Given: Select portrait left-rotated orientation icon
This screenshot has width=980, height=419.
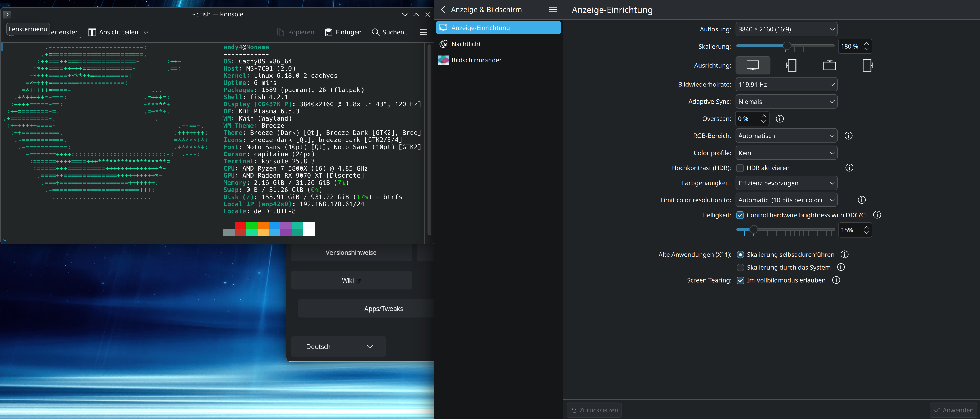Looking at the screenshot, I should coord(791,66).
